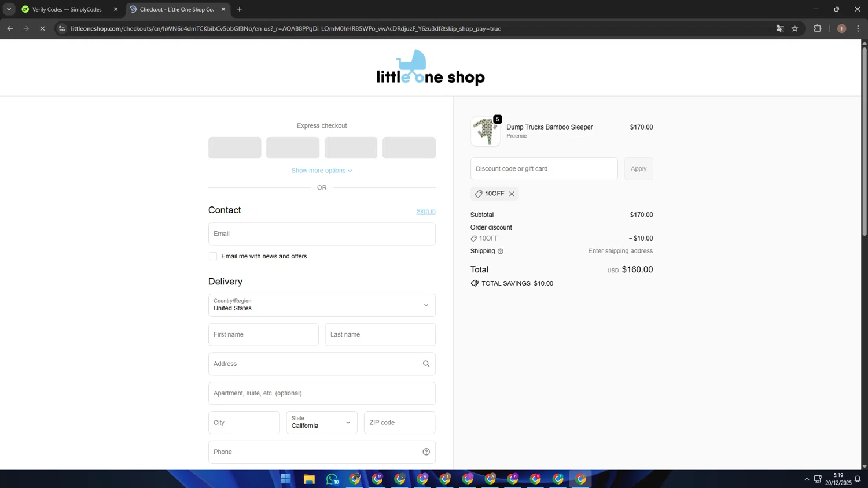Screen dimensions: 868x488
Task: Open the tab search dropdown arrow
Action: tap(9, 9)
